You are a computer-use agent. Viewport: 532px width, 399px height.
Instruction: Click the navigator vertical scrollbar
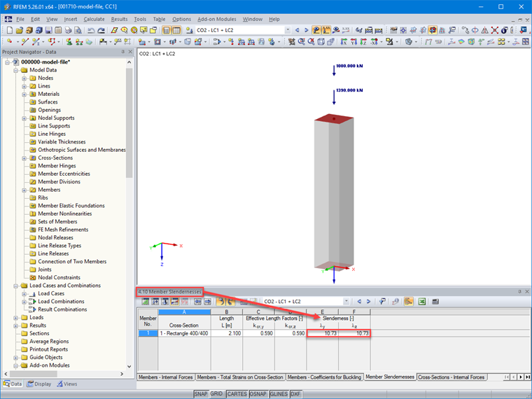click(129, 122)
